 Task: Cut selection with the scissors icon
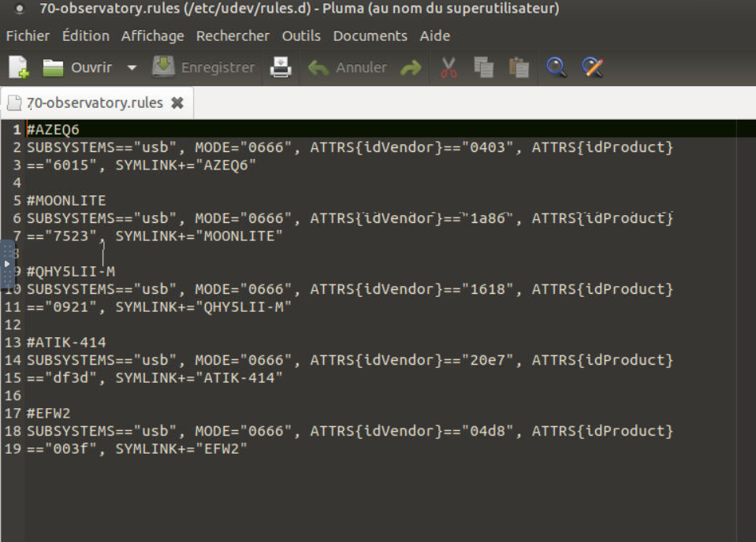click(x=449, y=68)
